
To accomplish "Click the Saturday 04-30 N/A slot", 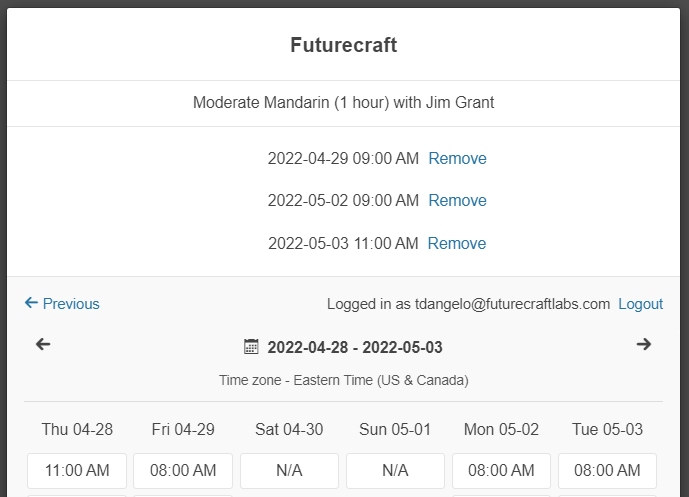I will (x=289, y=470).
